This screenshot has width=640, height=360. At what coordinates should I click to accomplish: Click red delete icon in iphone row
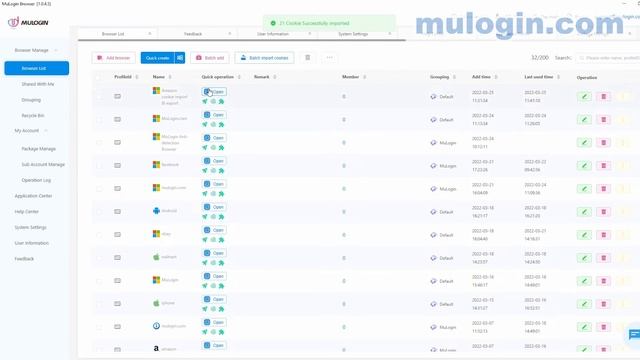coord(603,304)
